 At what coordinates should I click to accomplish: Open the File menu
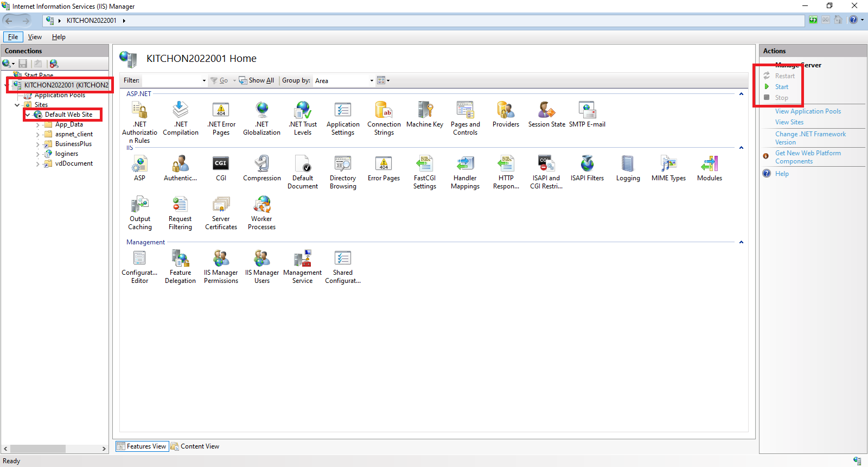(13, 37)
